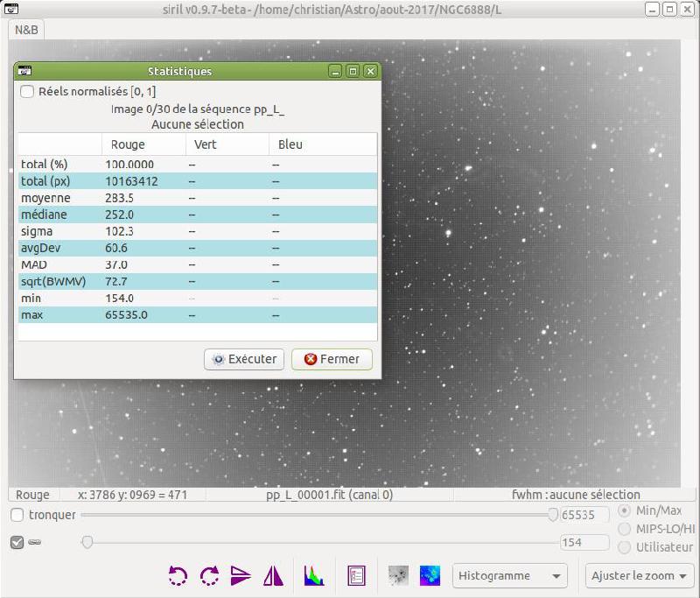Select the MIPS-LO/HI radio button
Image resolution: width=700 pixels, height=598 pixels.
[x=624, y=529]
